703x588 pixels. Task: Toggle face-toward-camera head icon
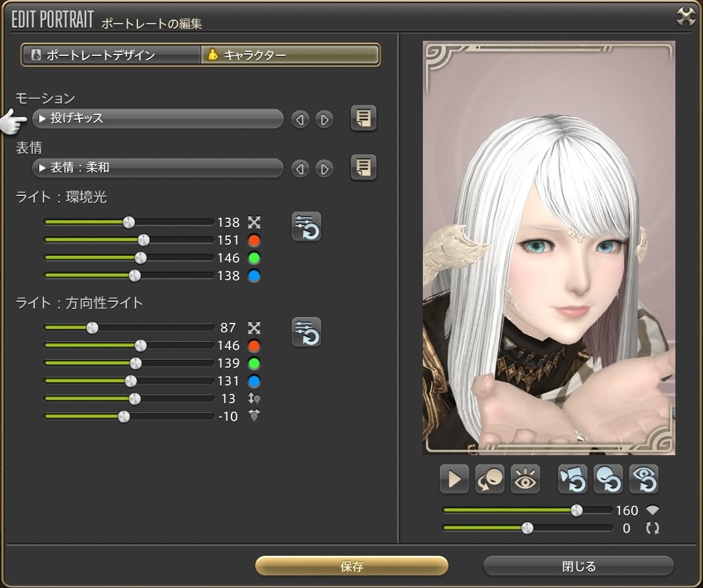coord(490,479)
